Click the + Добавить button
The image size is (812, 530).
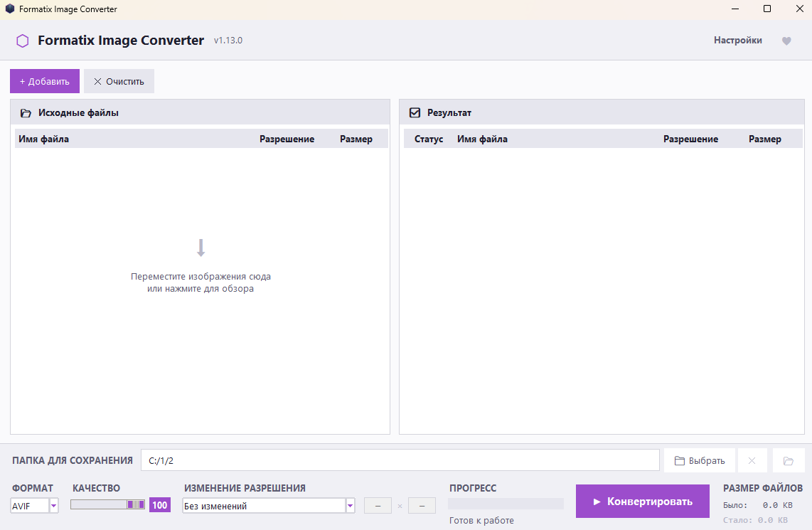45,81
